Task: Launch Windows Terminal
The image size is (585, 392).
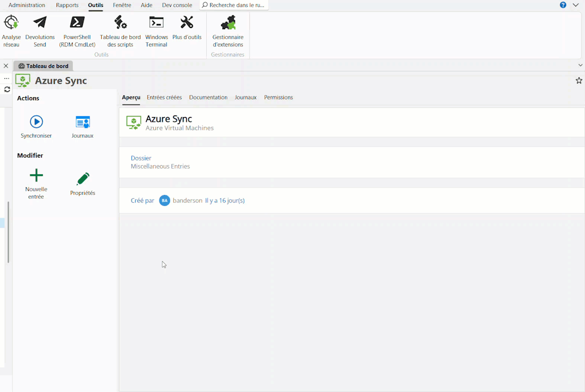Action: [156, 31]
